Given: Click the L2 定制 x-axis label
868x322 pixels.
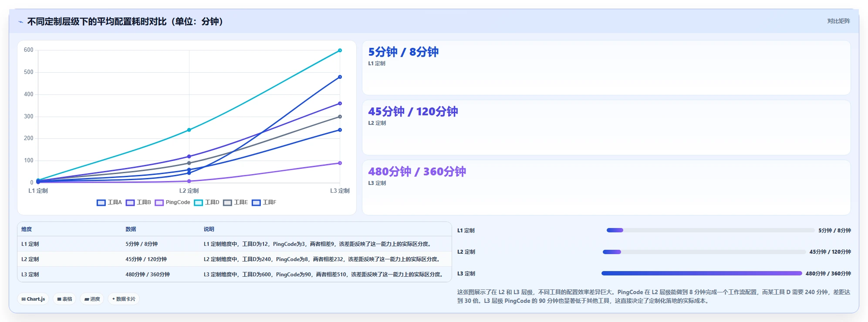Looking at the screenshot, I should click(x=189, y=191).
